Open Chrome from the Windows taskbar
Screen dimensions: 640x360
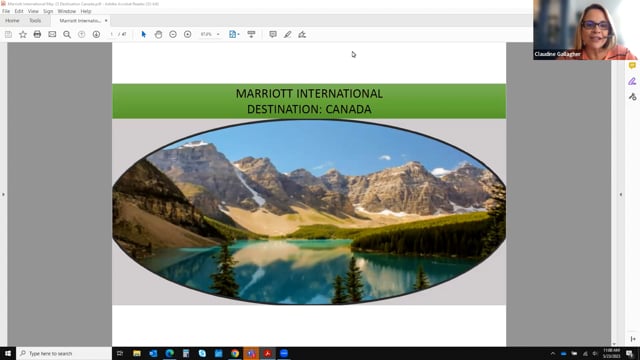click(235, 353)
